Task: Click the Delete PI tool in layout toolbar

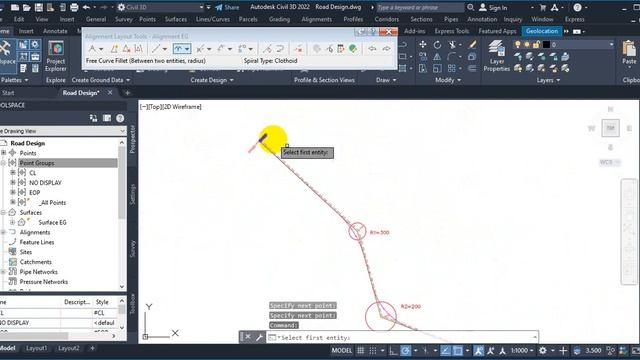Action: [126, 49]
